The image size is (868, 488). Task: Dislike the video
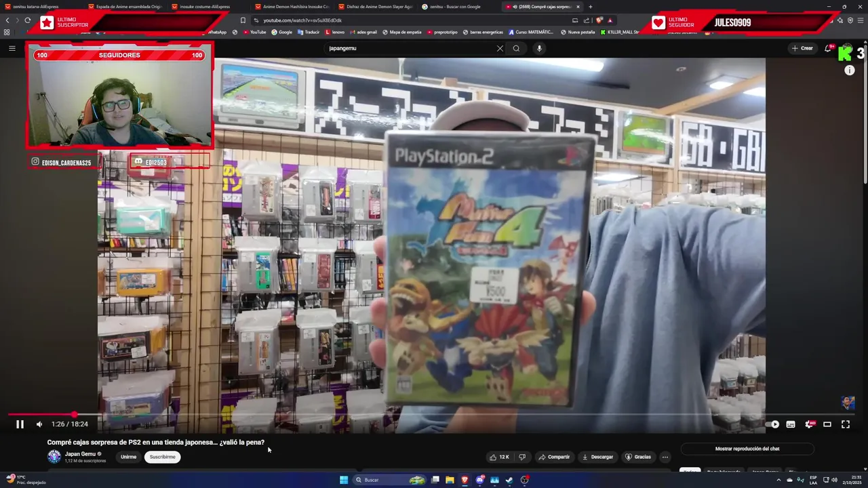522,457
